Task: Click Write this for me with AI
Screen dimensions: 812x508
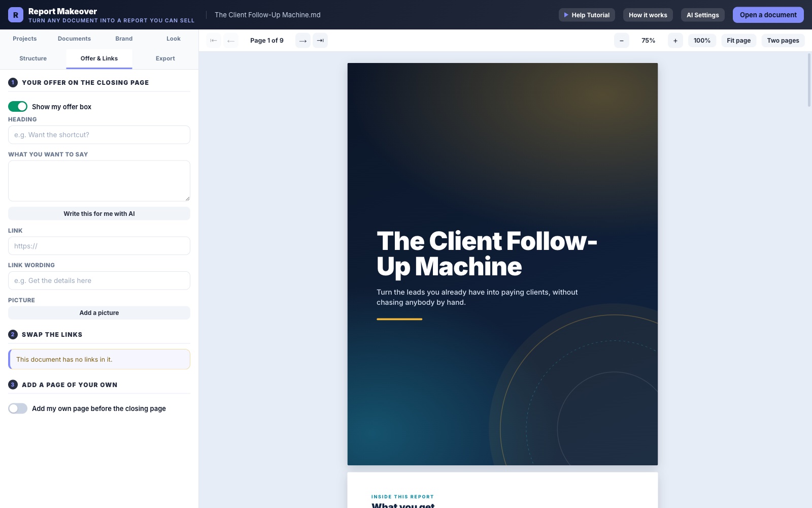Action: (99, 214)
